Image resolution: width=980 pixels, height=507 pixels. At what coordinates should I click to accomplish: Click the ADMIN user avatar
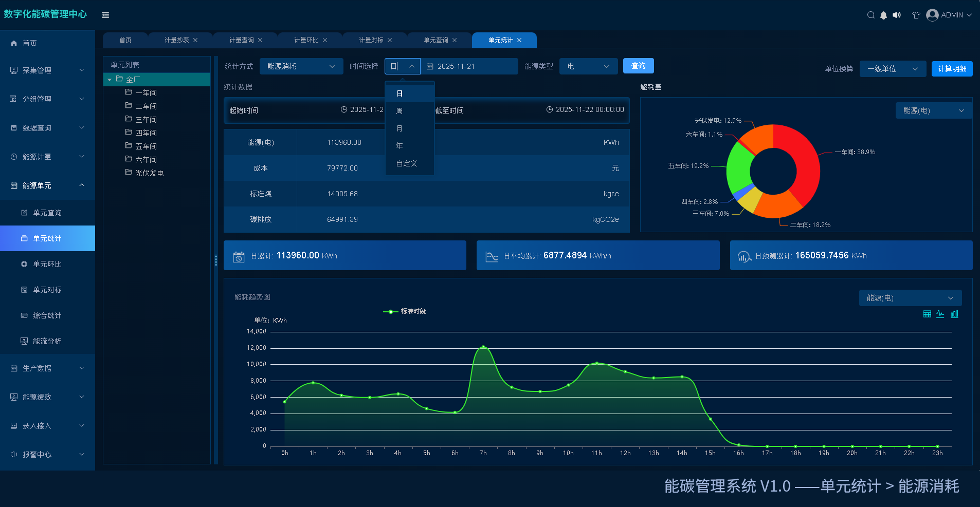pyautogui.click(x=932, y=15)
